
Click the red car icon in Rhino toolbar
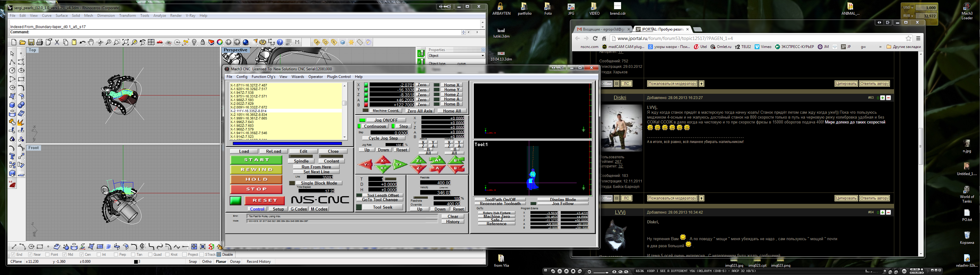pos(160,42)
